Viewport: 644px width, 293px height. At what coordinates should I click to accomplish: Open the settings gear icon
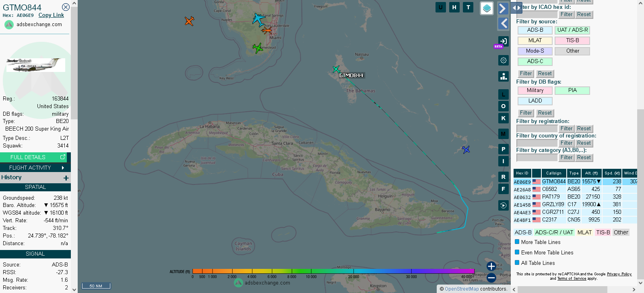pyautogui.click(x=504, y=60)
